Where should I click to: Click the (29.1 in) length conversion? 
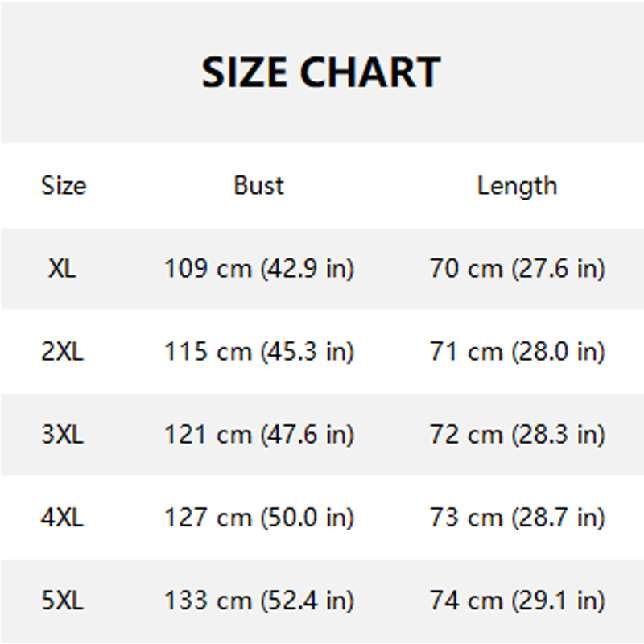point(558,601)
